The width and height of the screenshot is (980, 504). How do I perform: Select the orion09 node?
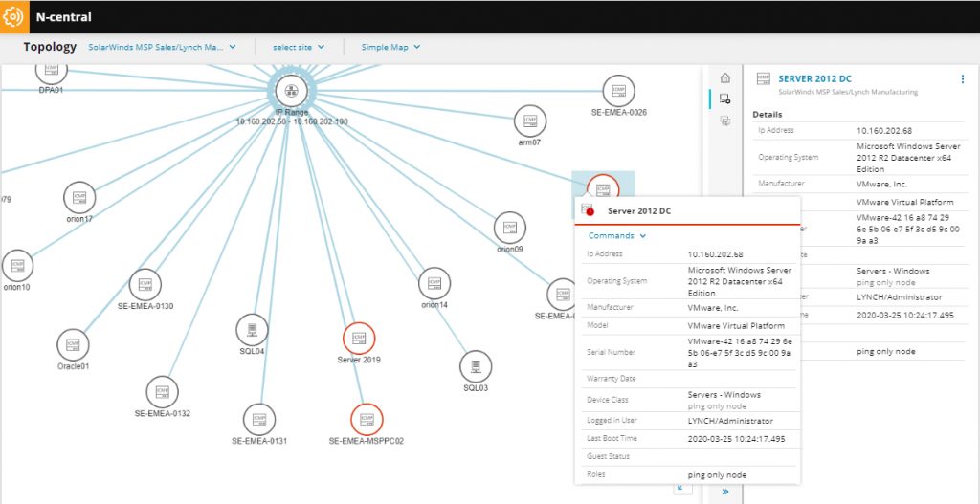pos(510,228)
